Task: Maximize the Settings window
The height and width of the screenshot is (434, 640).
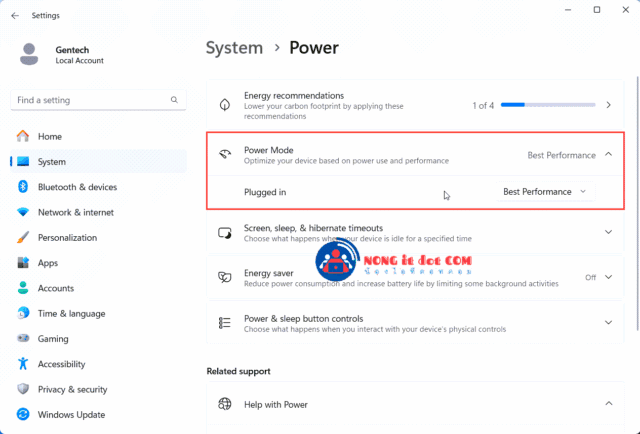Action: [597, 10]
